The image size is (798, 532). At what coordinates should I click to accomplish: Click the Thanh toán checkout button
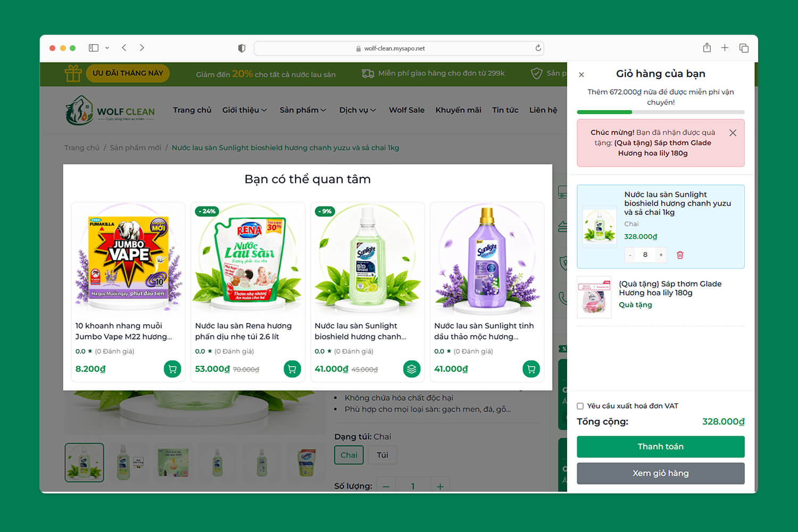pos(661,447)
